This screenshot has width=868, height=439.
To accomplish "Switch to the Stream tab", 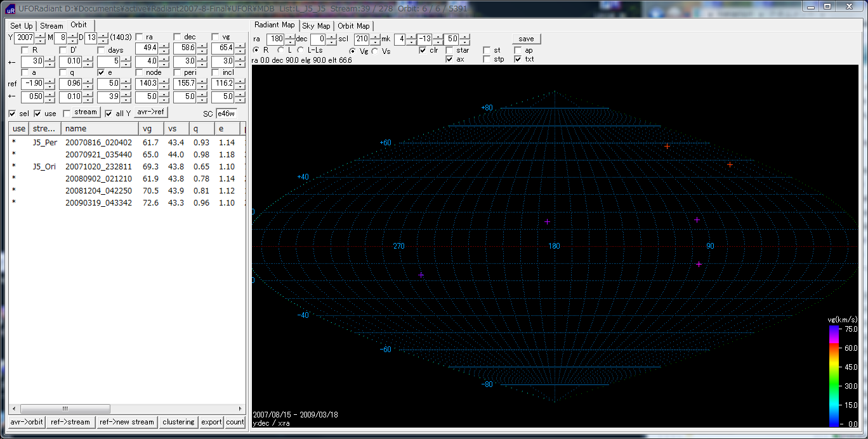I will 51,26.
